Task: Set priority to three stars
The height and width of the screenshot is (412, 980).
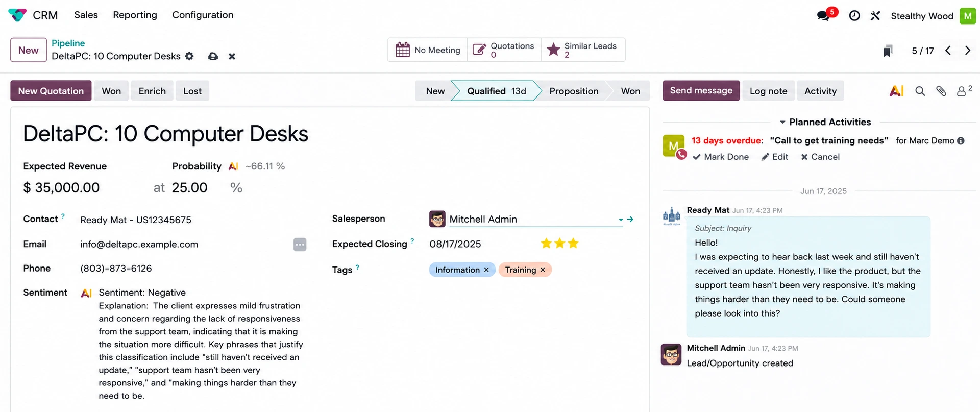Action: pos(573,244)
